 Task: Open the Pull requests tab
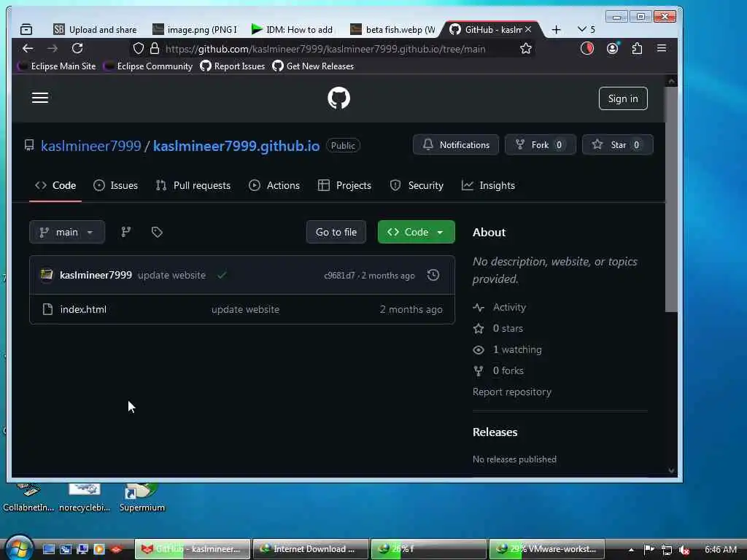click(x=193, y=186)
